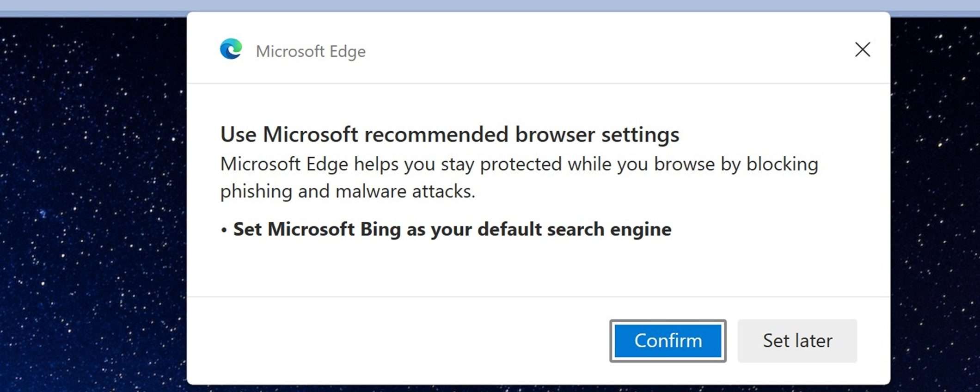Screen dimensions: 980x392
Task: Click the light blue bar above dialog
Action: (462, 6)
